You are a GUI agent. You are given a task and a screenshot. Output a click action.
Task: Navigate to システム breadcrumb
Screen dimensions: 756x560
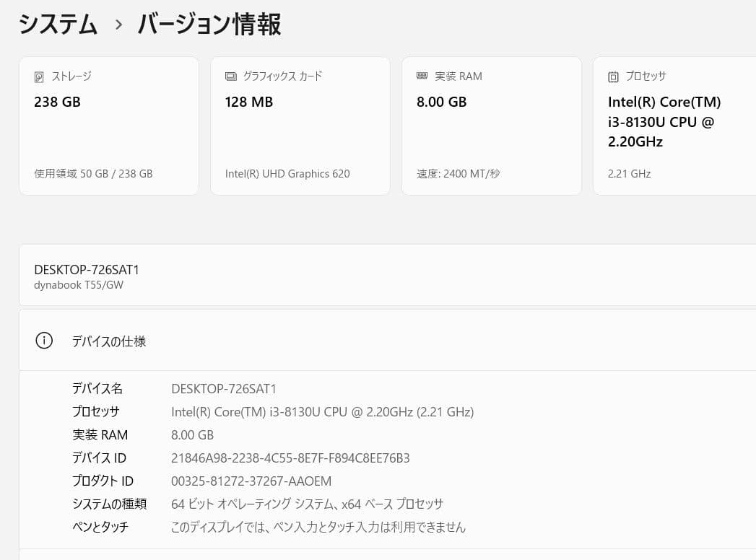point(58,24)
